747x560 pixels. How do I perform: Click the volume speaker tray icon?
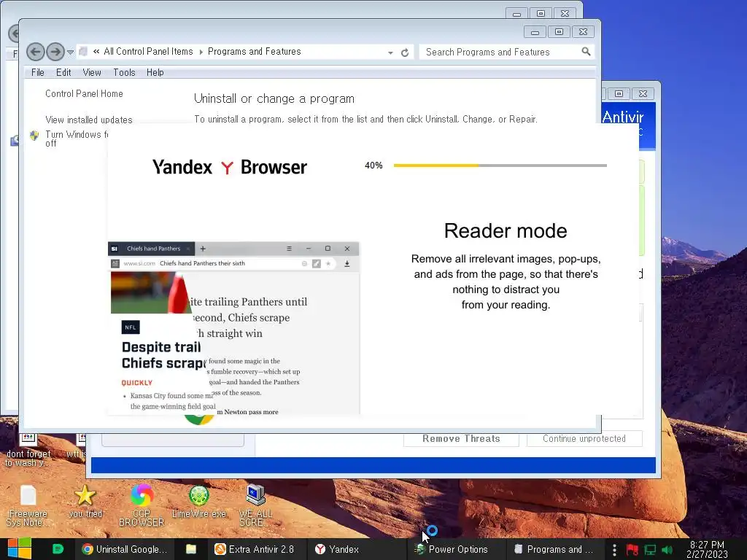tap(667, 550)
